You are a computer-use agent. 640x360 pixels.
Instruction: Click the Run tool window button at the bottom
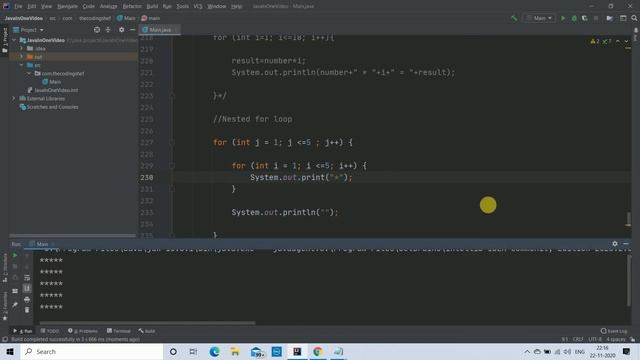point(23,331)
